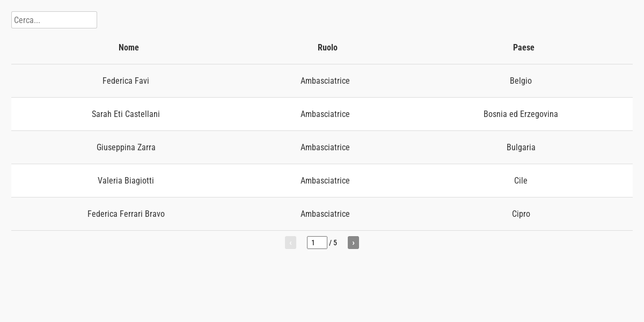Click the Valeria Biagiotti name

click(x=126, y=181)
